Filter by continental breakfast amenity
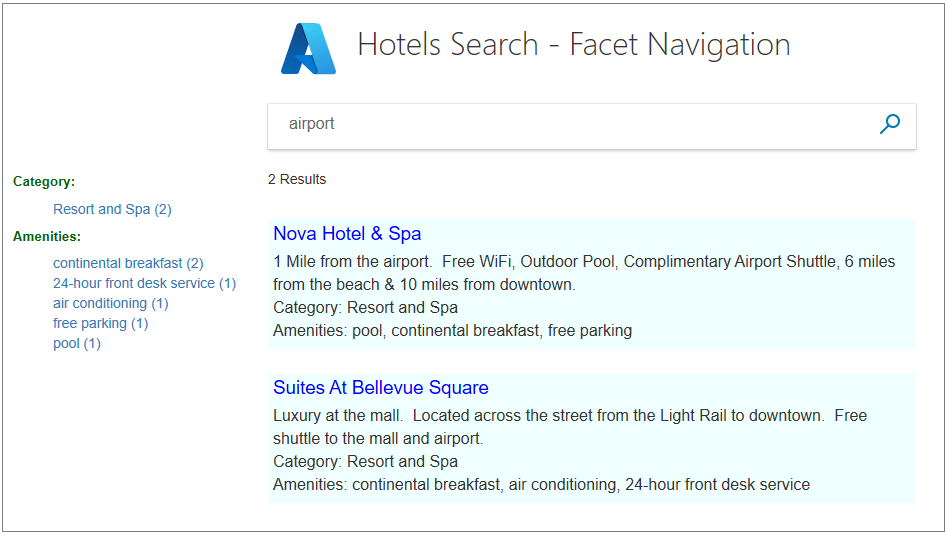Image resolution: width=946 pixels, height=537 pixels. coord(128,263)
